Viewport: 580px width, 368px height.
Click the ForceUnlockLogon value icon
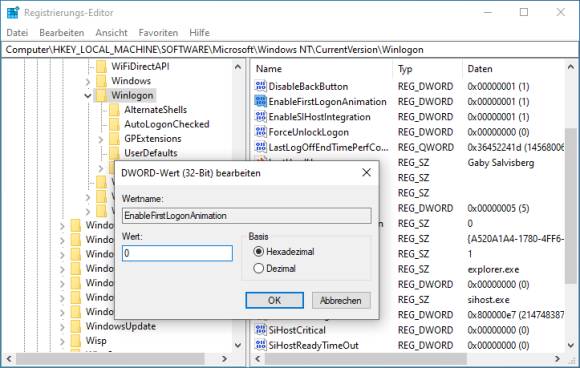260,132
